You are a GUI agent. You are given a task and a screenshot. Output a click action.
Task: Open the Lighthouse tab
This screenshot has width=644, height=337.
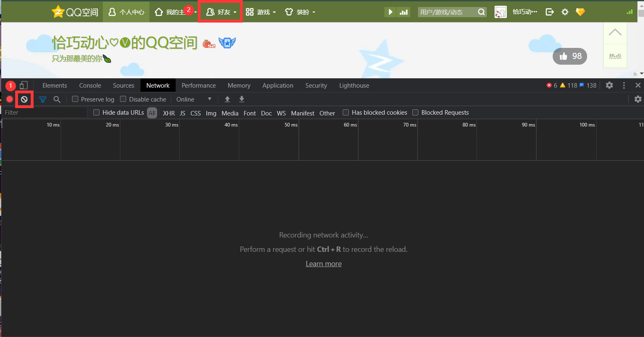pos(354,86)
